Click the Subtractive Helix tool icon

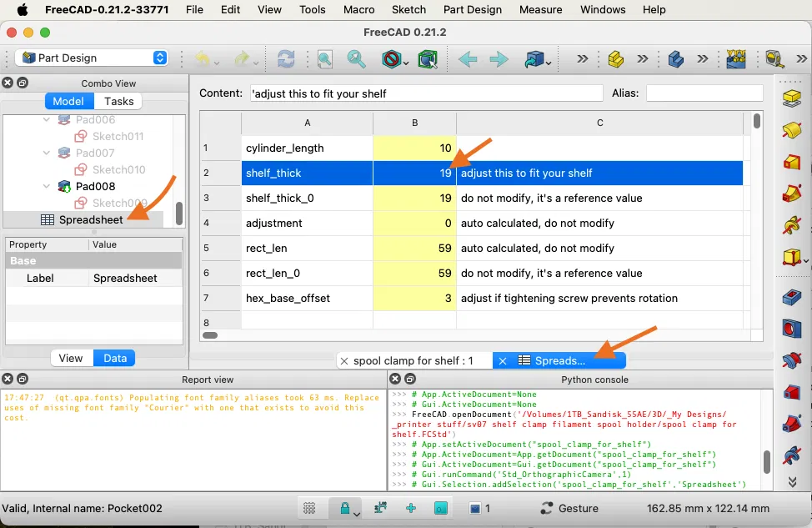click(x=792, y=456)
